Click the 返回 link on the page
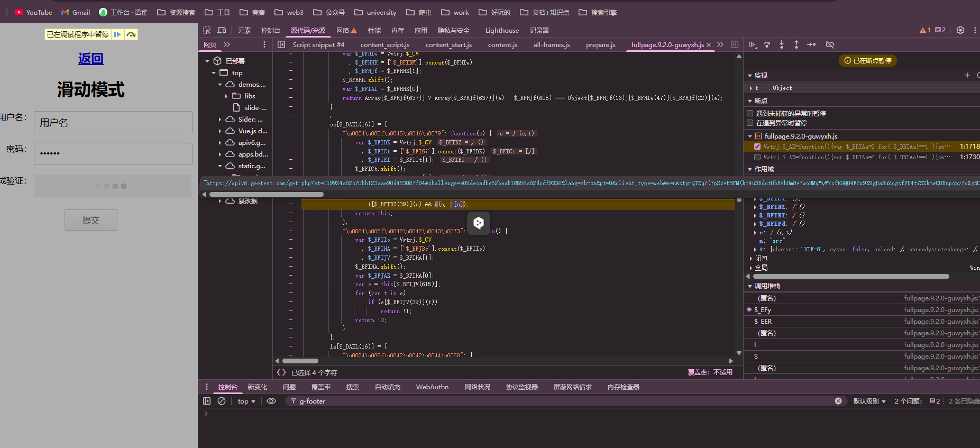This screenshot has height=448, width=980. coord(91,59)
